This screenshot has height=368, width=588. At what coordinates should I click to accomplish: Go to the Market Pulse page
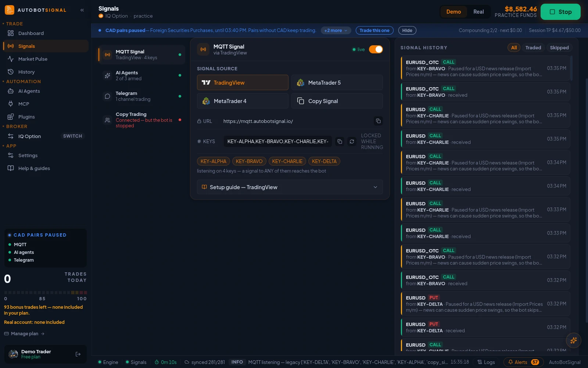pyautogui.click(x=46, y=59)
